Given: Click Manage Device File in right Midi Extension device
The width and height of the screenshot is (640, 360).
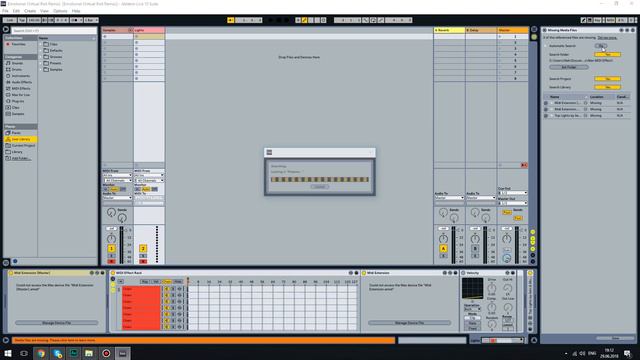Looking at the screenshot, I should (409, 323).
